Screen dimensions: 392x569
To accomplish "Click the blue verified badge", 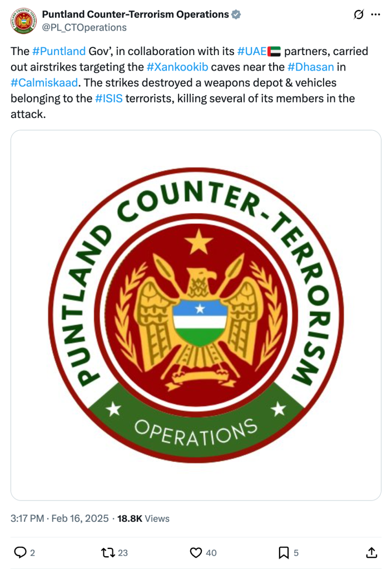I will click(236, 14).
